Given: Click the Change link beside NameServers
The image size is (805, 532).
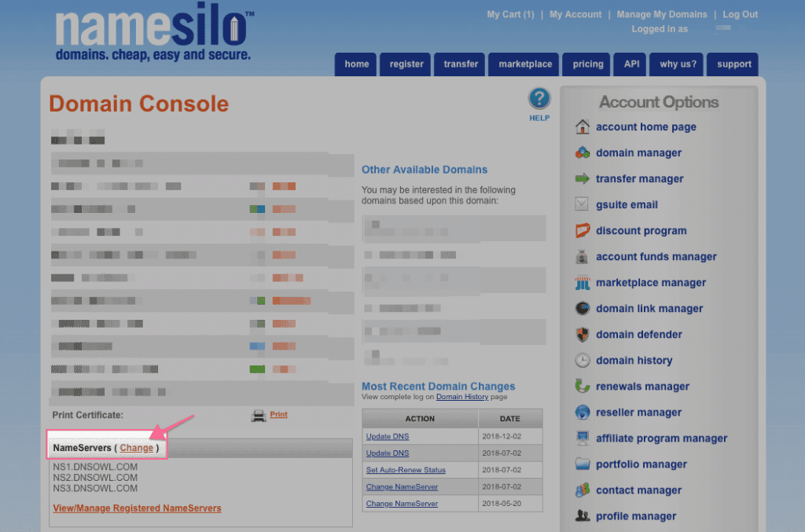Looking at the screenshot, I should point(137,448).
